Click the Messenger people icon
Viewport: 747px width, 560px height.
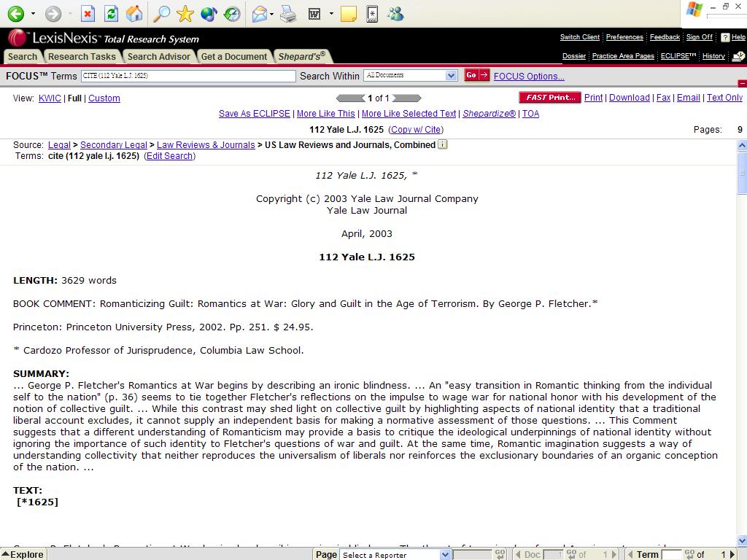point(395,14)
